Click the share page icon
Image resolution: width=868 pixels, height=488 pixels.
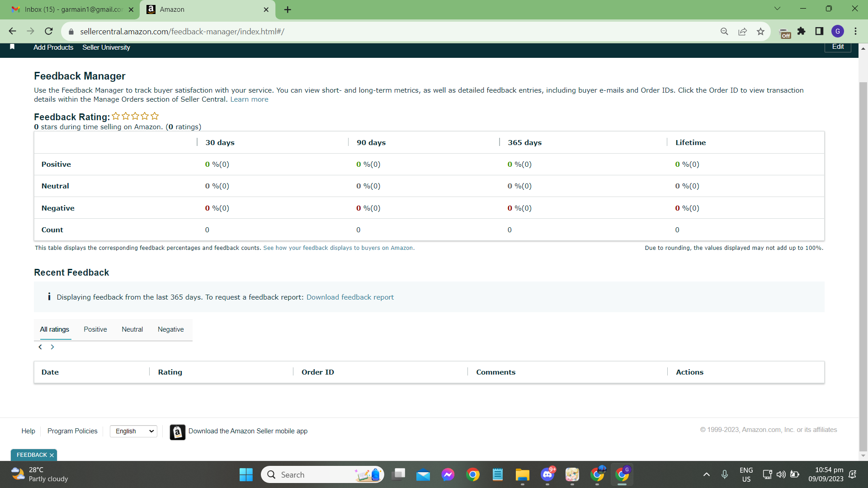pos(742,31)
